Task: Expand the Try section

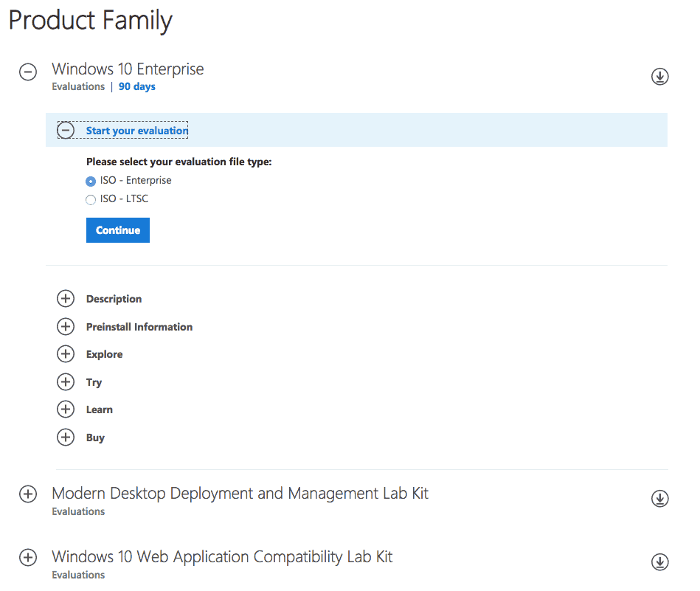Action: point(66,382)
